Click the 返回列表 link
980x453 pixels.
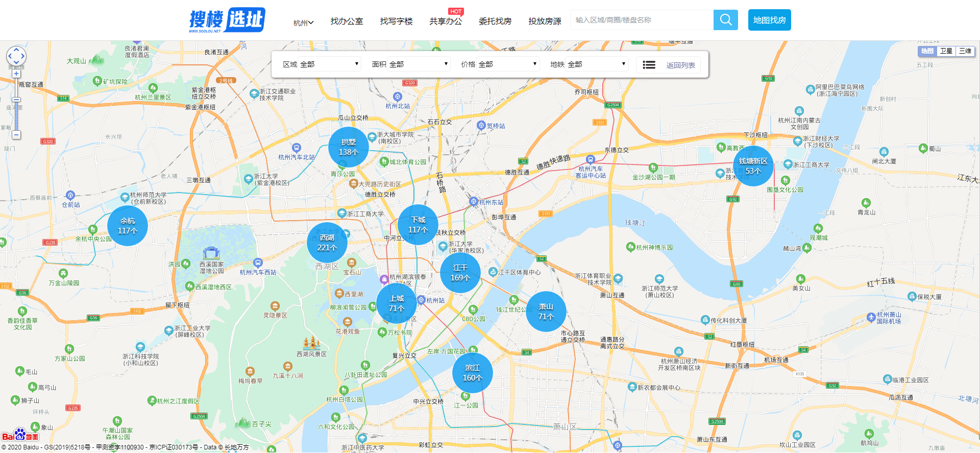[x=680, y=65]
